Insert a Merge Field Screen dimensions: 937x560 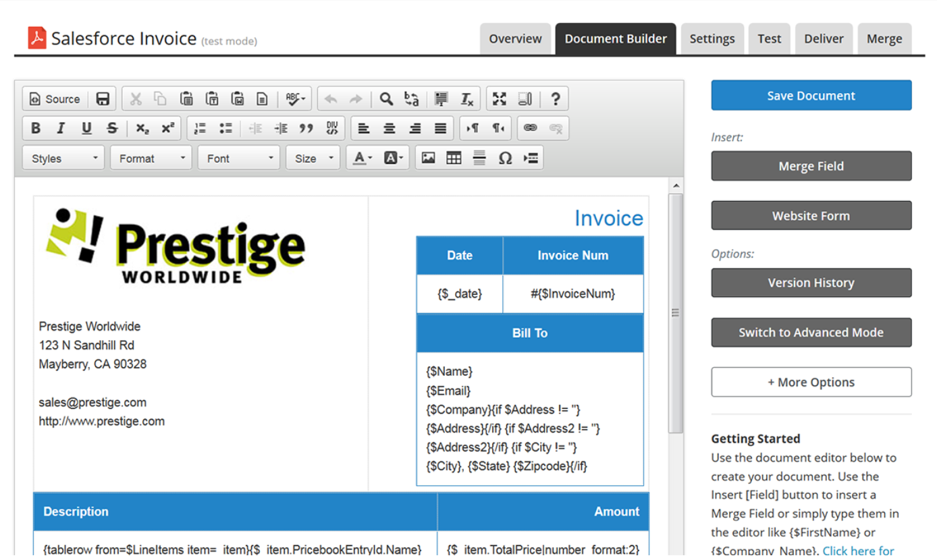[811, 166]
